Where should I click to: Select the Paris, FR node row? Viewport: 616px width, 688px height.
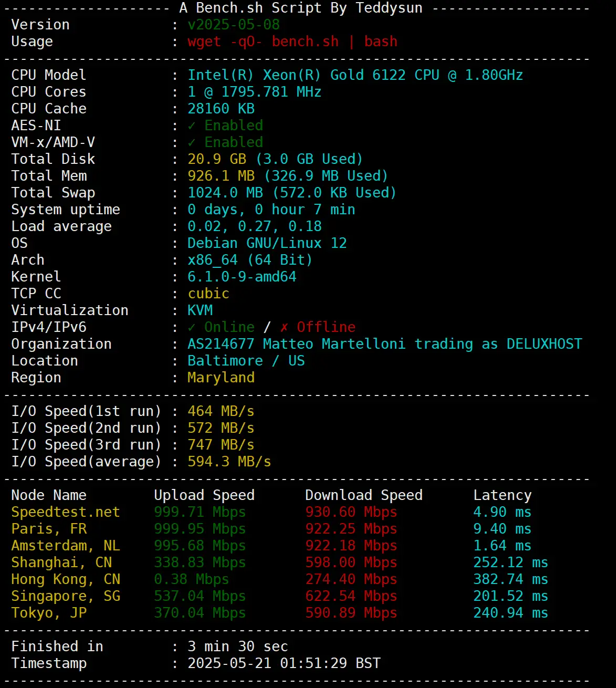click(49, 529)
